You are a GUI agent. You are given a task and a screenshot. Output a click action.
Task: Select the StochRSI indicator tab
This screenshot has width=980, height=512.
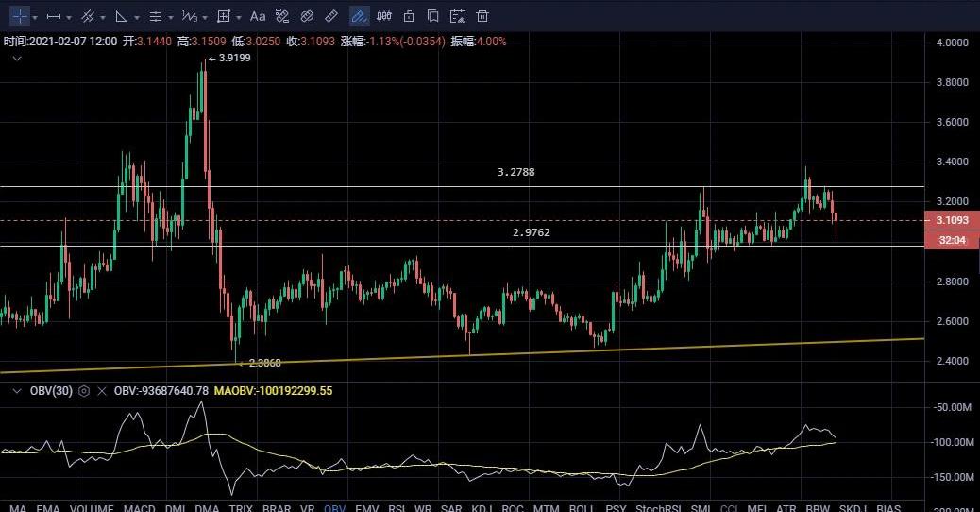click(657, 507)
